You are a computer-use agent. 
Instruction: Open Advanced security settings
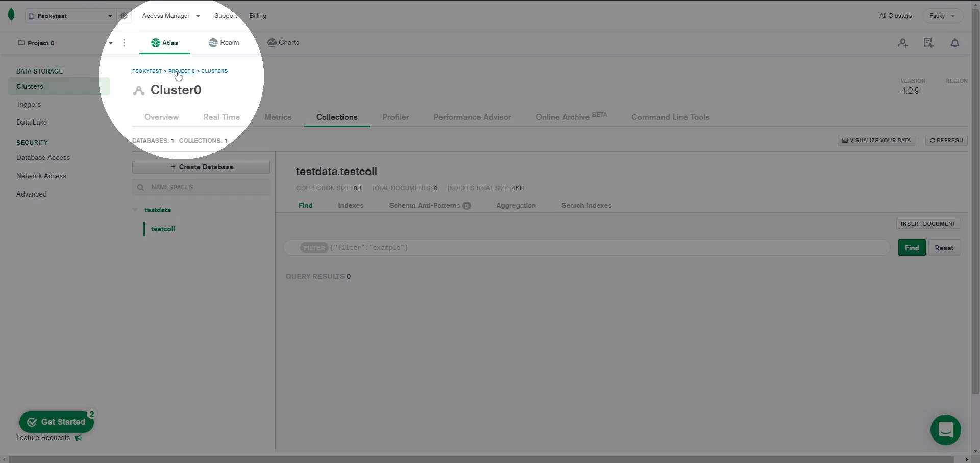[x=32, y=194]
